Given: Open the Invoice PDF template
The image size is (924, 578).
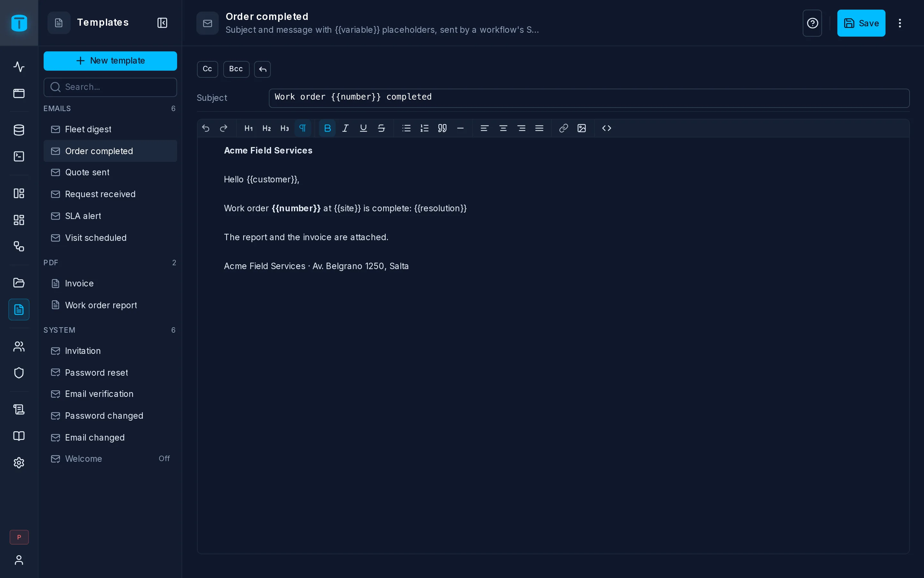Looking at the screenshot, I should (110, 283).
